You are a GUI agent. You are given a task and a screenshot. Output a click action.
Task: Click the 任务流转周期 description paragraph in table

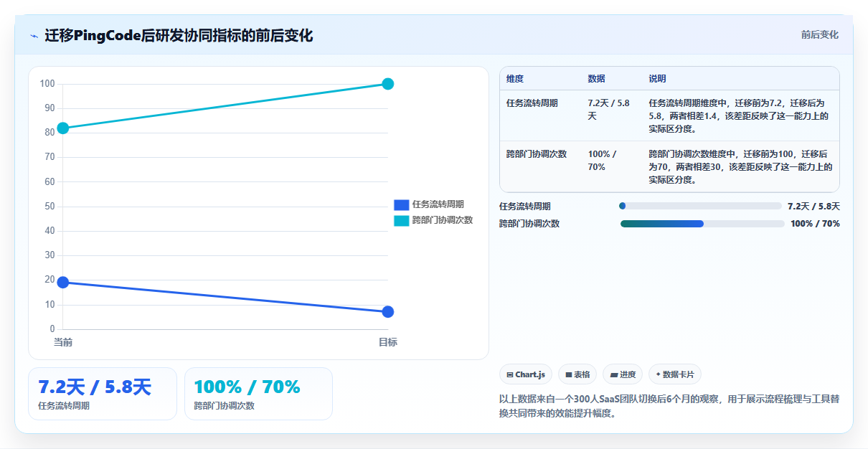tap(739, 116)
